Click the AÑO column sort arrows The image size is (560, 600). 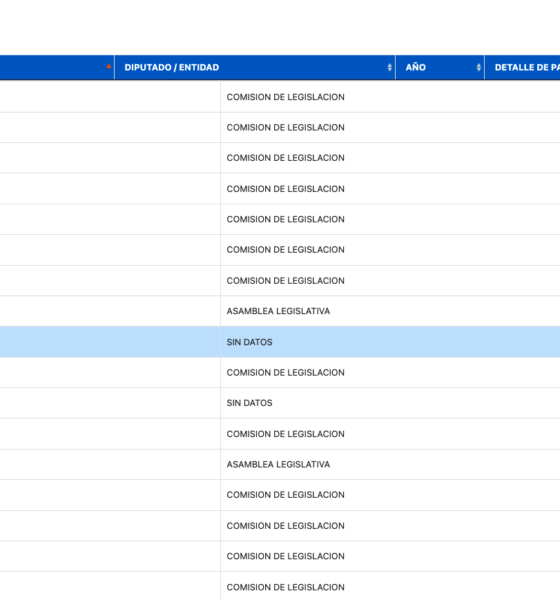478,67
